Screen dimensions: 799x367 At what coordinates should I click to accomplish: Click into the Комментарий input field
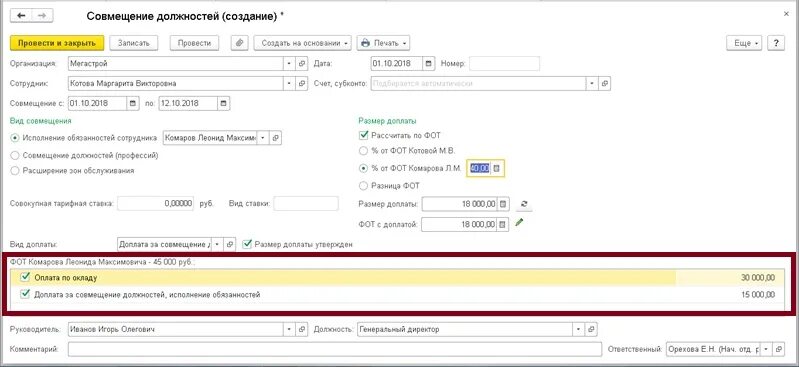point(334,349)
